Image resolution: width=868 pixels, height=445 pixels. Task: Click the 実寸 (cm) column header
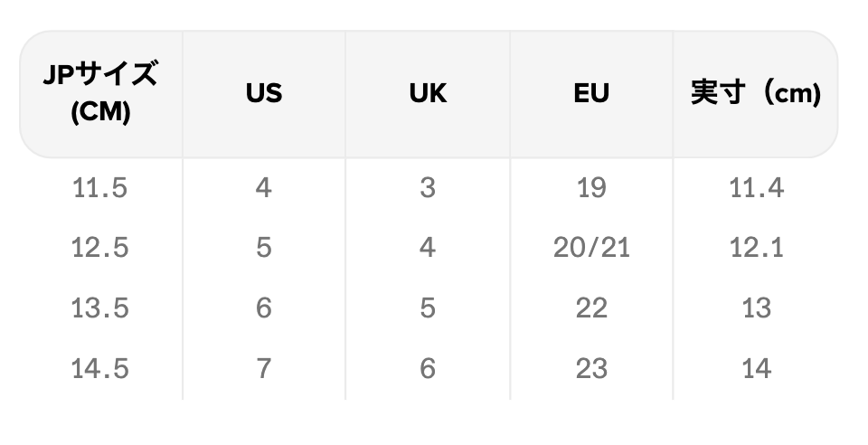[x=755, y=93]
